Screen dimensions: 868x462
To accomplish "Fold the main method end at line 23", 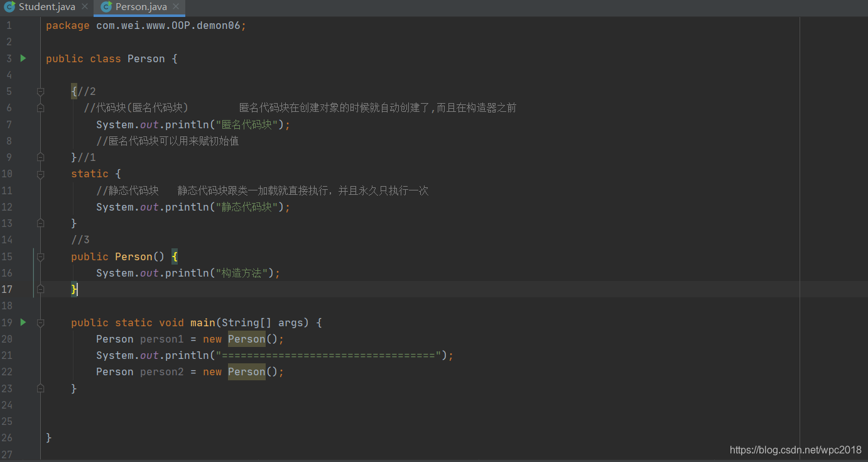I will 41,388.
